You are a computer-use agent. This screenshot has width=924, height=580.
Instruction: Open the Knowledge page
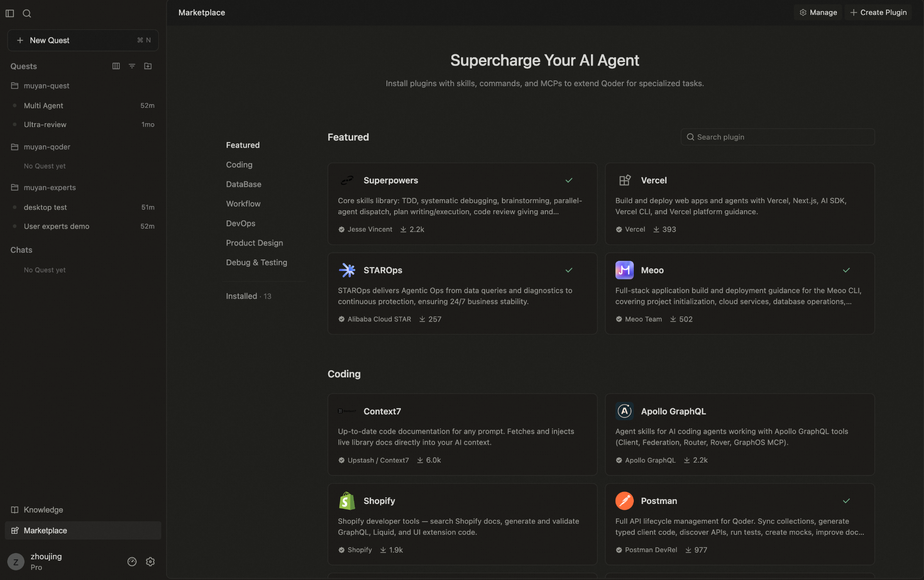click(83, 510)
